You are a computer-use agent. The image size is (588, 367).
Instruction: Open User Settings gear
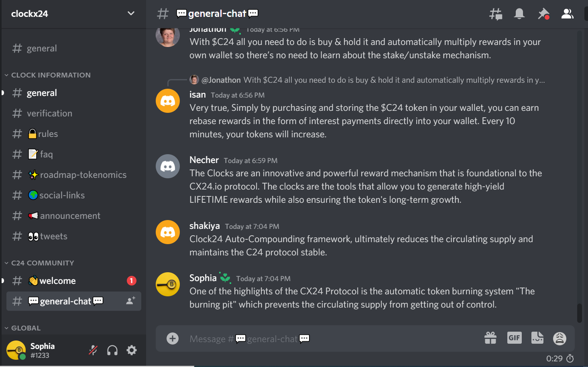(x=132, y=350)
